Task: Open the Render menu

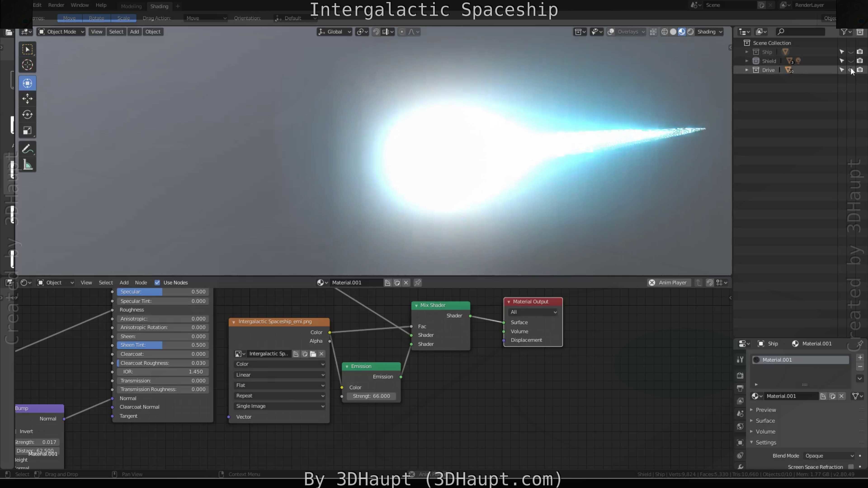Action: coord(56,5)
